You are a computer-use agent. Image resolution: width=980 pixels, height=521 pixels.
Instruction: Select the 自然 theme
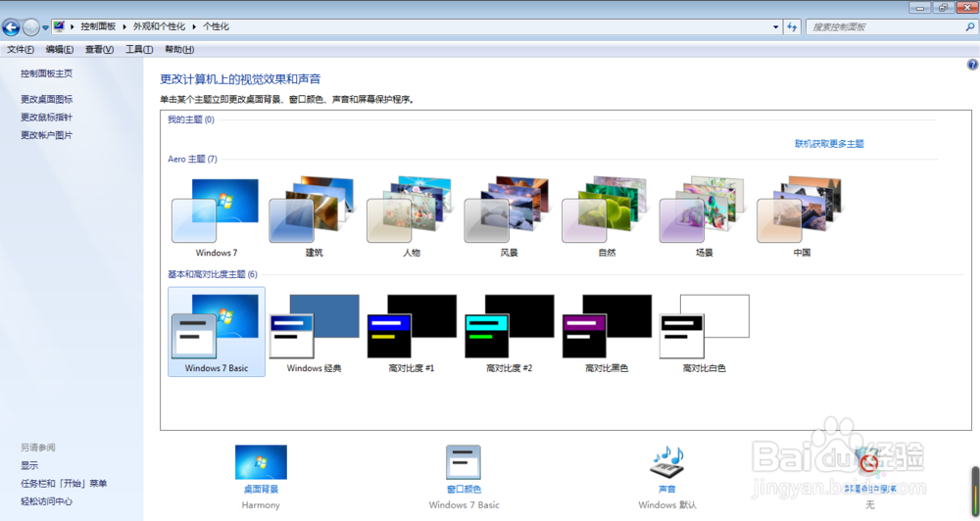coord(606,216)
